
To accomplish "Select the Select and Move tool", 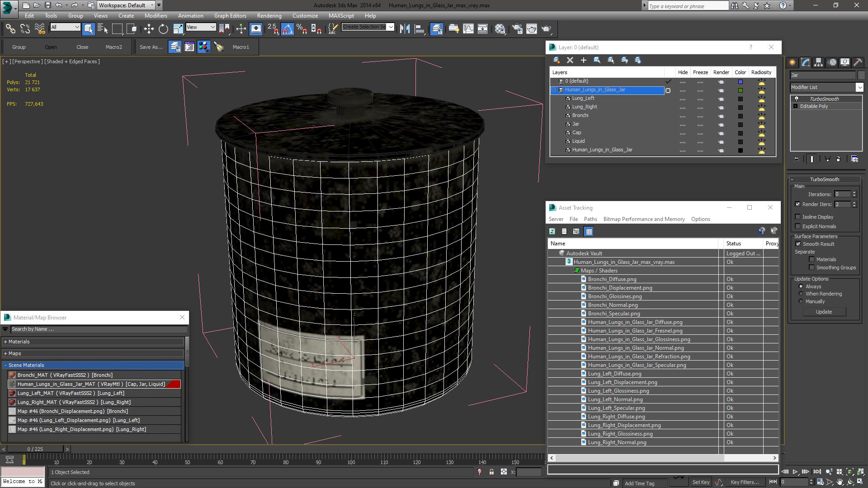I will point(149,29).
